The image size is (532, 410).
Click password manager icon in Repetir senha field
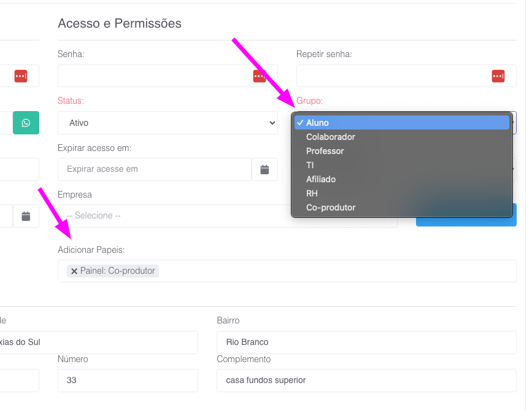(x=498, y=76)
